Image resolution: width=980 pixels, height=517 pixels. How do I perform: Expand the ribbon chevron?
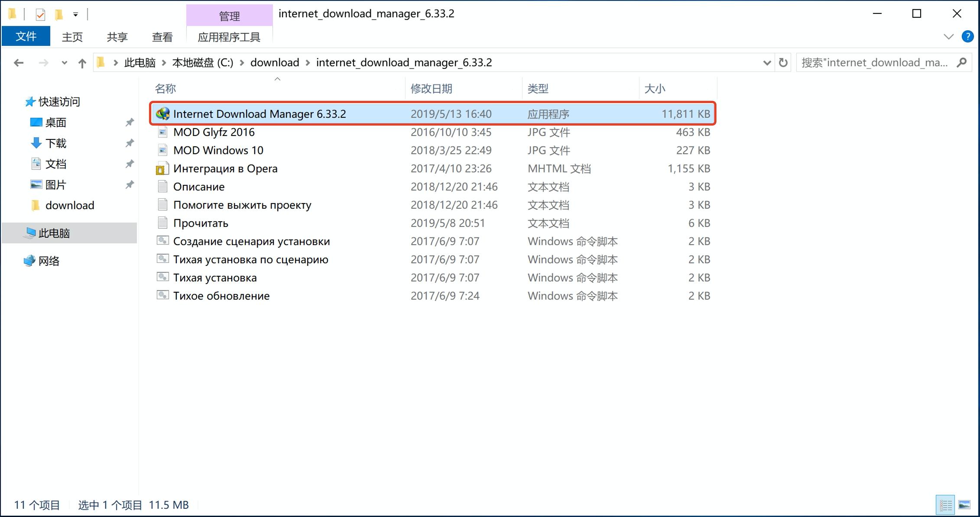[x=948, y=37]
